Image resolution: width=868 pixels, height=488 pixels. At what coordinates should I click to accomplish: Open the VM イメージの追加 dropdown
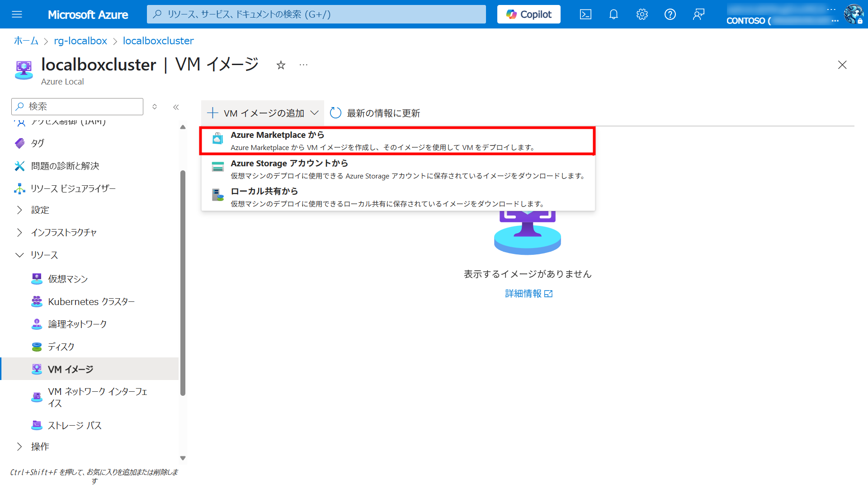click(263, 113)
